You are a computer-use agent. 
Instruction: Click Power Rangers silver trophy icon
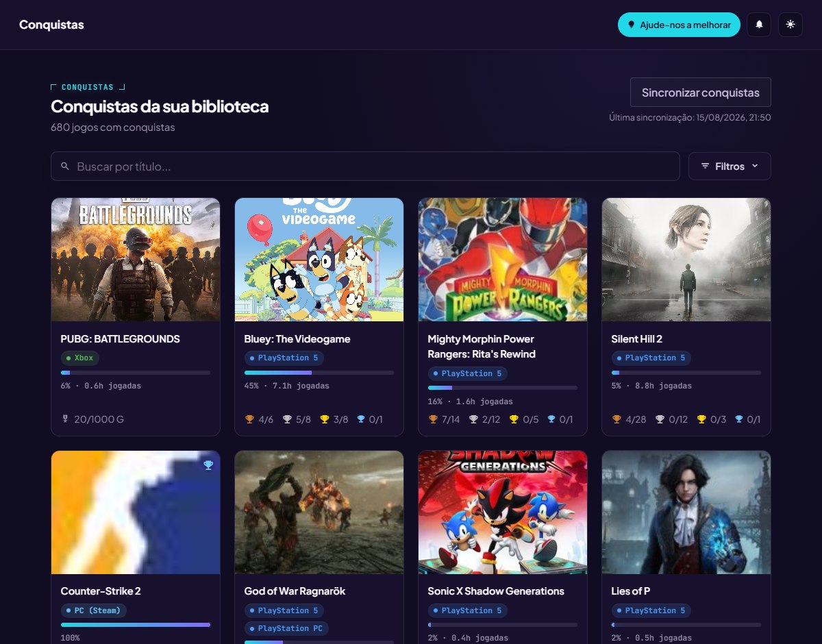point(473,419)
